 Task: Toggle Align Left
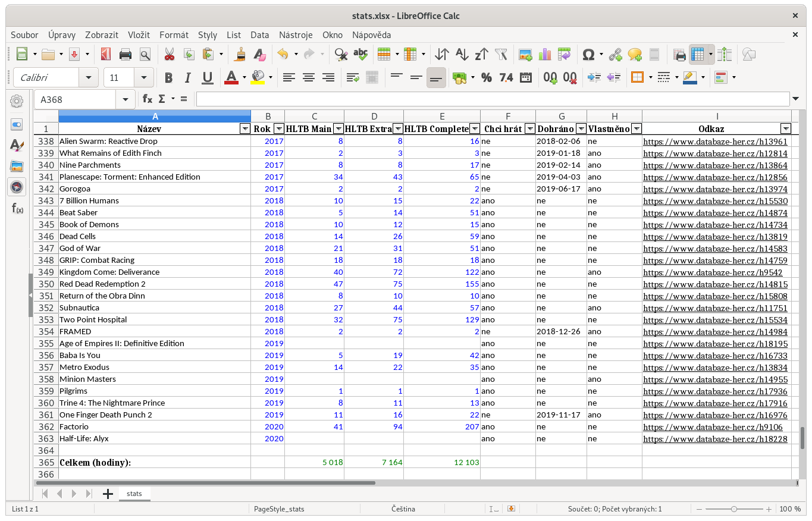point(289,77)
